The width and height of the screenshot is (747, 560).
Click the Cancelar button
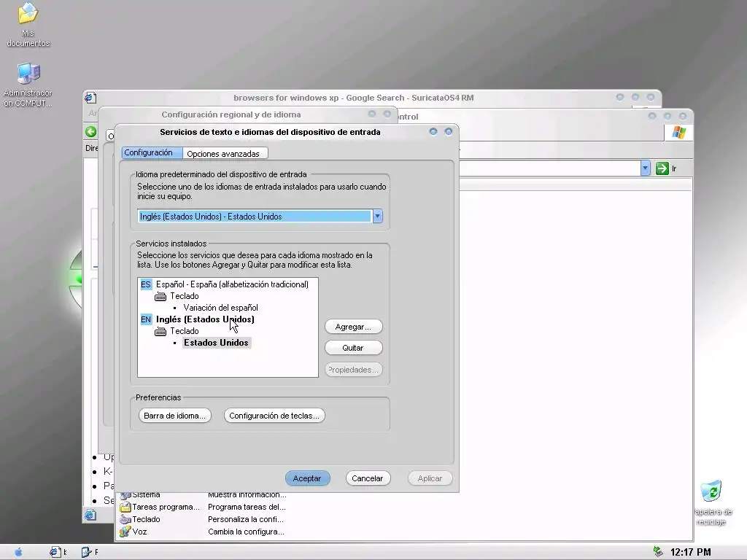368,478
